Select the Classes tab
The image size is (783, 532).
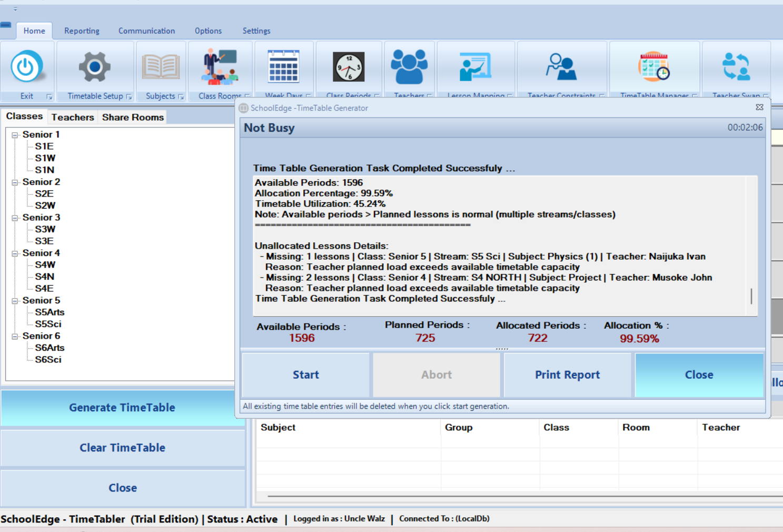coord(24,116)
